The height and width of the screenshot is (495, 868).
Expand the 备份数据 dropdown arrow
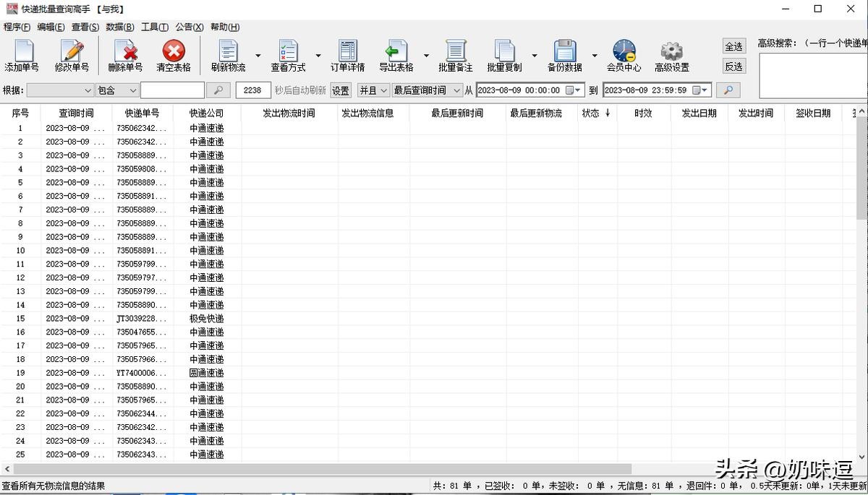(x=595, y=56)
